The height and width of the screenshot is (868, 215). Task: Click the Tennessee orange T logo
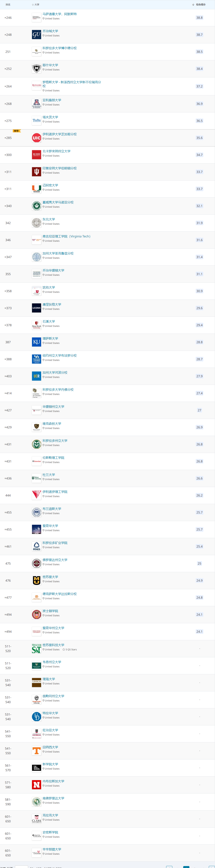point(36,751)
